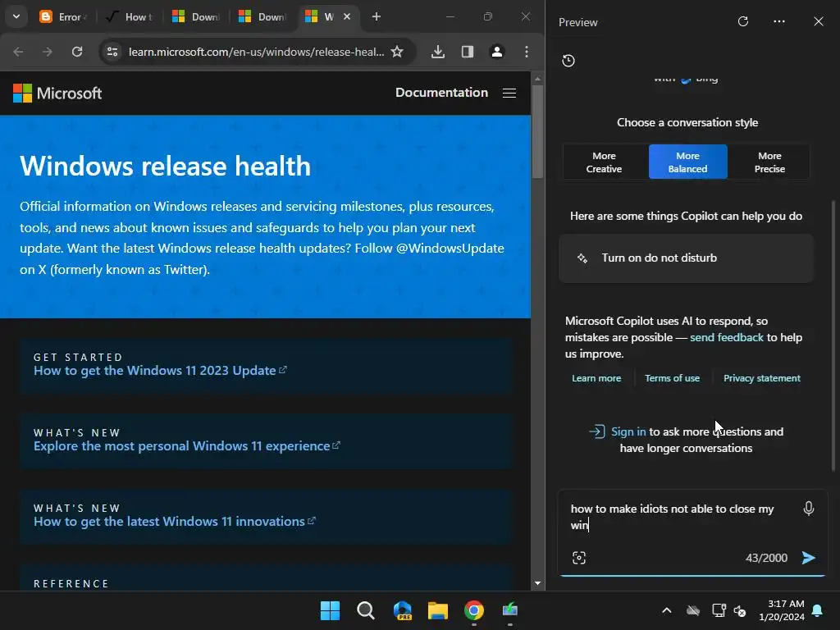The image size is (840, 630).
Task: Open the Learn more link
Action: click(x=596, y=378)
